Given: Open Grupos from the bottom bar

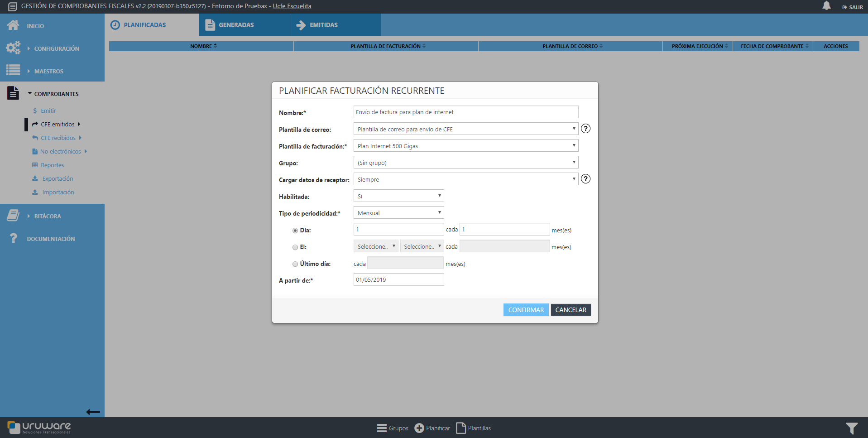Looking at the screenshot, I should [x=392, y=428].
